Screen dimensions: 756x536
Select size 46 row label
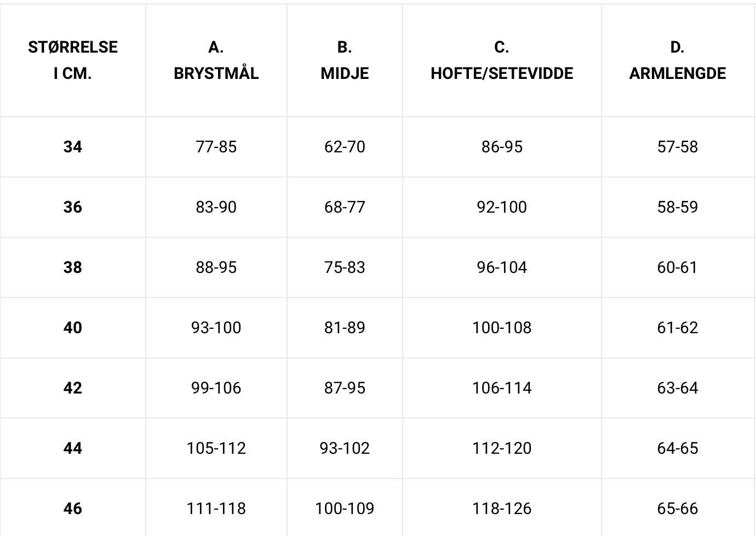pos(73,508)
